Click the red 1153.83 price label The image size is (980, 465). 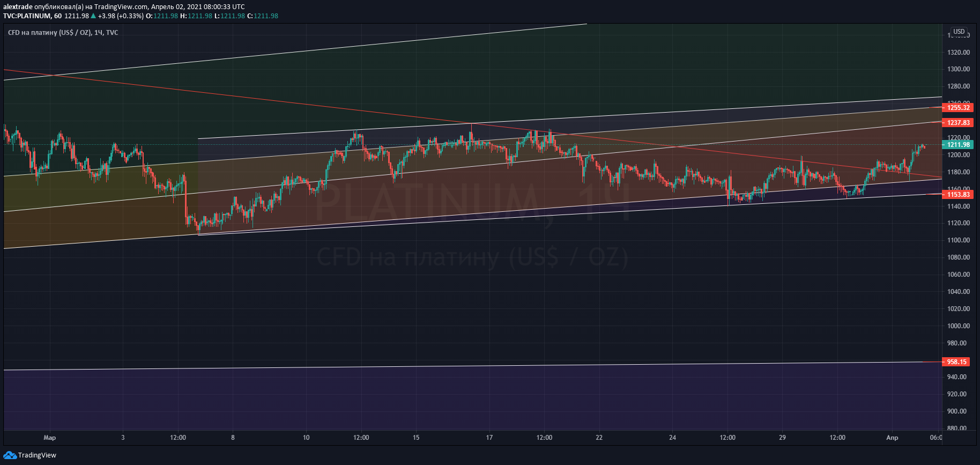click(959, 195)
